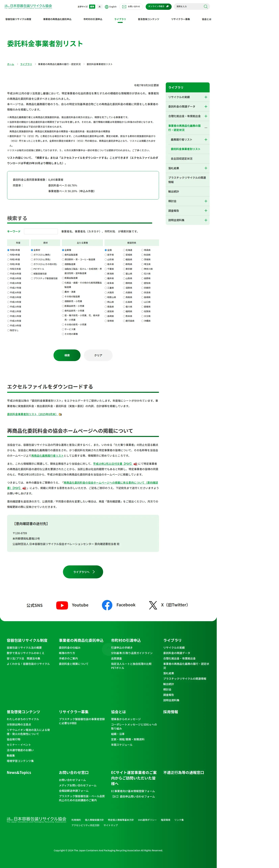279x868 pixels.
Task: Click ライブラリ breadcrumb link
Action: click(x=26, y=64)
